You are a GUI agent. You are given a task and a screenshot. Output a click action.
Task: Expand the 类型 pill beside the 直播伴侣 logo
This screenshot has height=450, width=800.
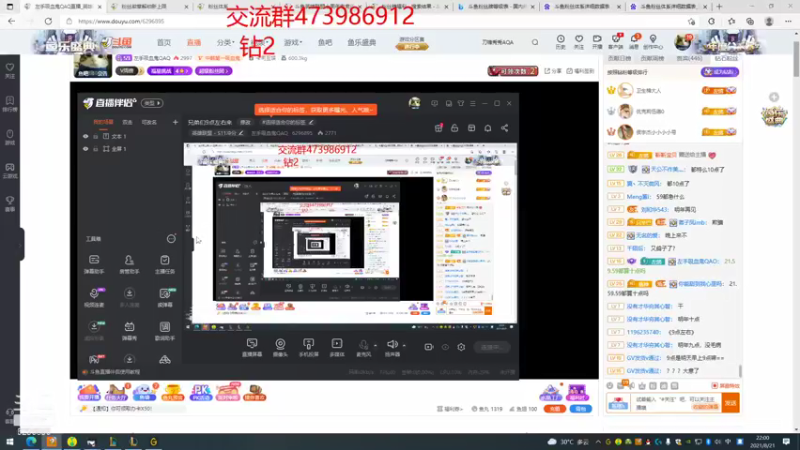(x=152, y=103)
